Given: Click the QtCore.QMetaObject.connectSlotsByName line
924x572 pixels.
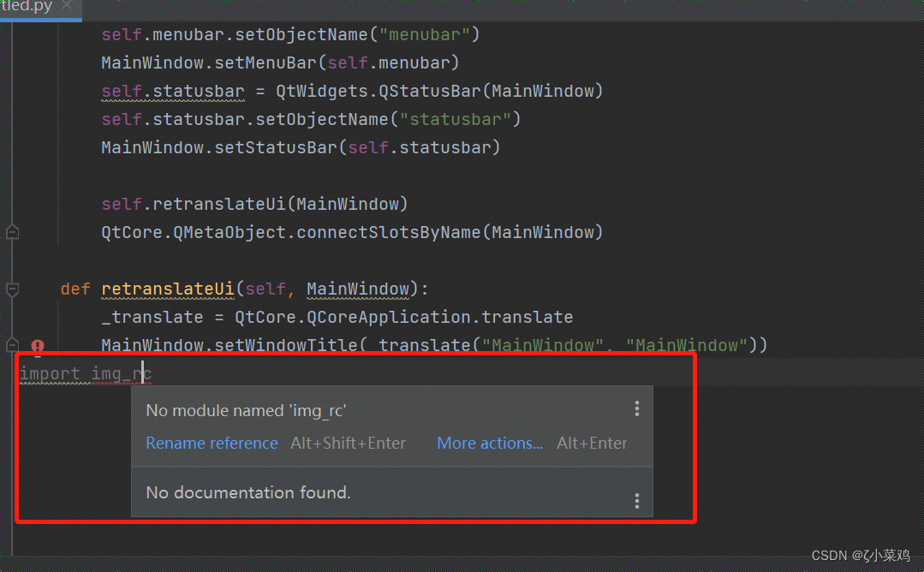Looking at the screenshot, I should click(352, 232).
